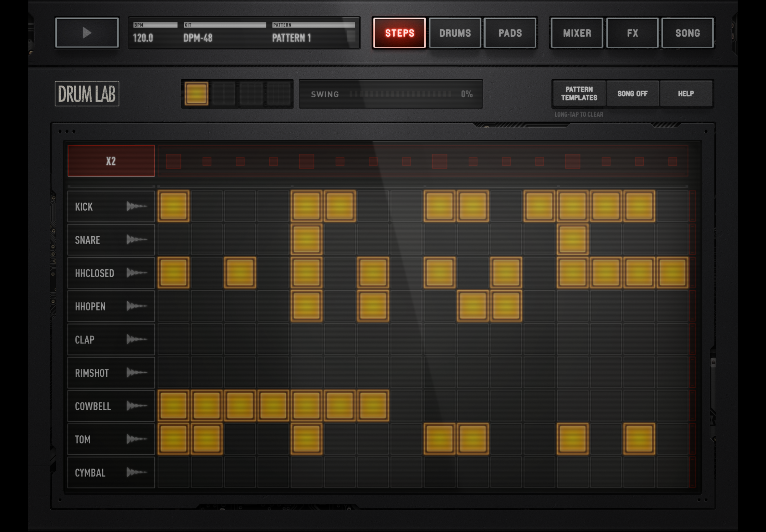Start playback with the play button
This screenshot has width=766, height=532.
pyautogui.click(x=87, y=33)
